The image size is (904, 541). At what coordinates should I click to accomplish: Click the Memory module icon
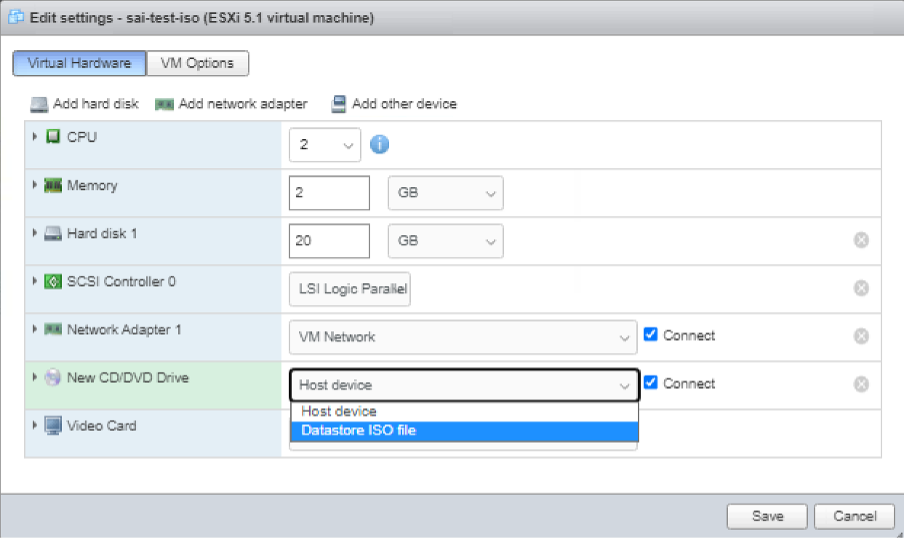coord(53,185)
